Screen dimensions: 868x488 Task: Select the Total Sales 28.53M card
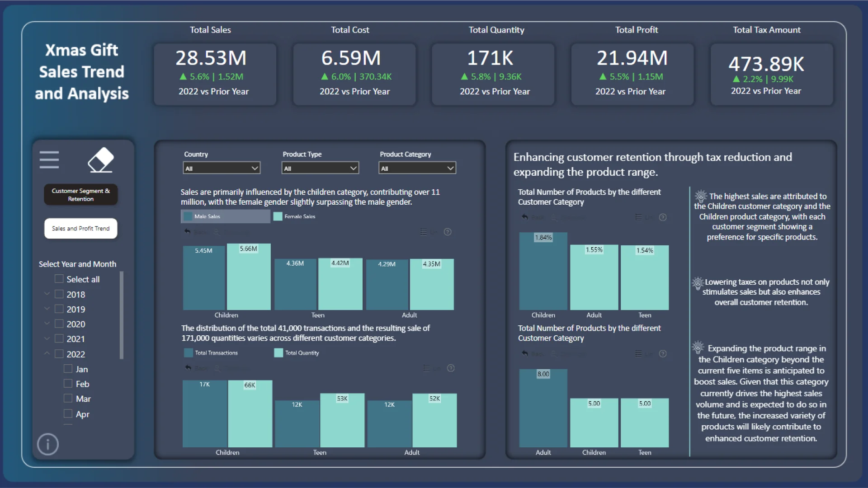(215, 75)
